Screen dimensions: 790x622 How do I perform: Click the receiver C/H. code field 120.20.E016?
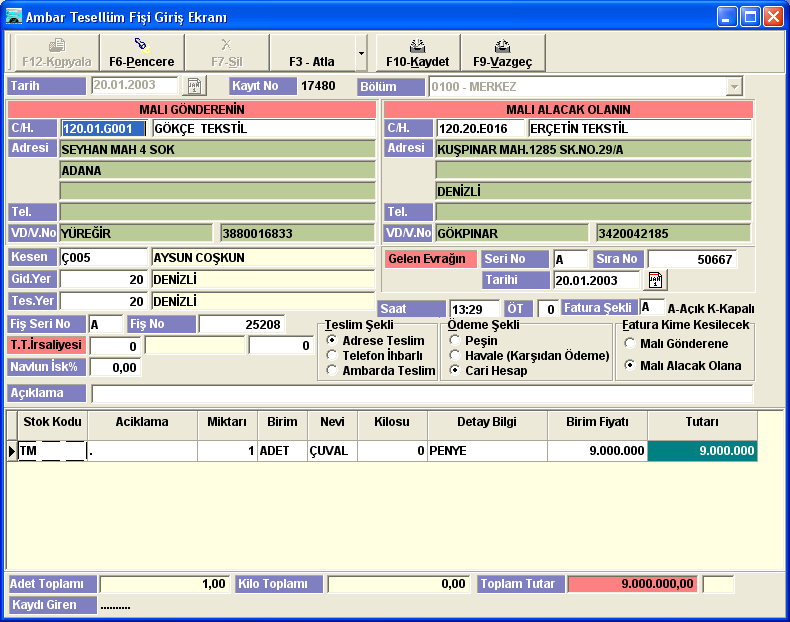click(480, 128)
